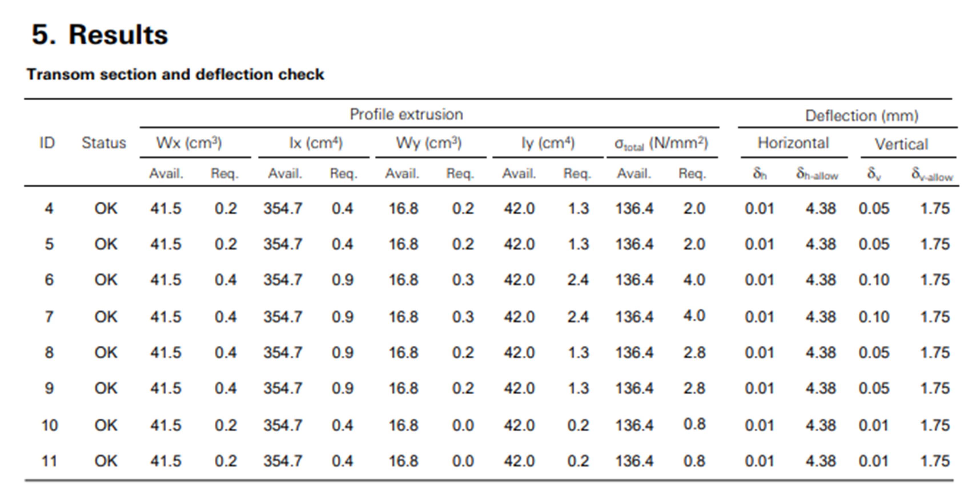Click the ID 6 row identifier

(49, 280)
